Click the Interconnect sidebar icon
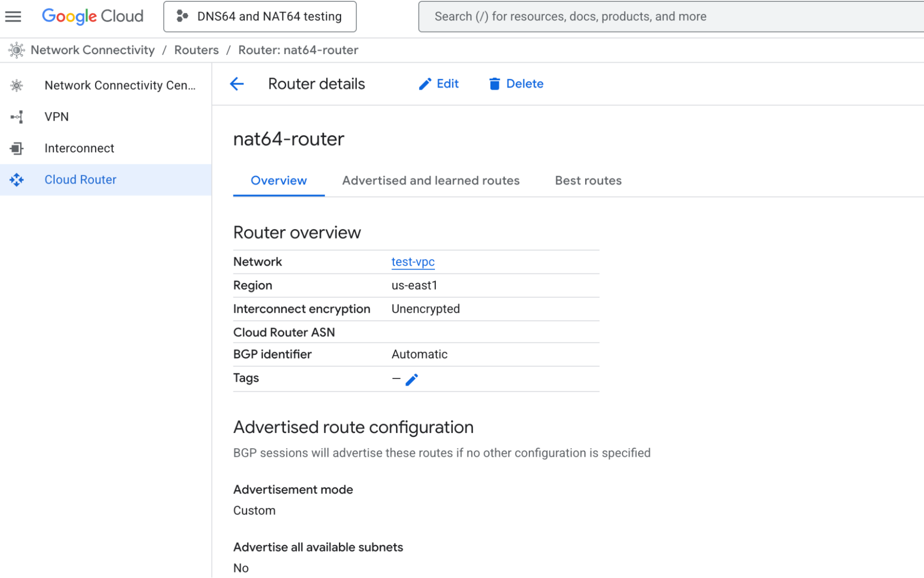The width and height of the screenshot is (924, 578). [17, 148]
